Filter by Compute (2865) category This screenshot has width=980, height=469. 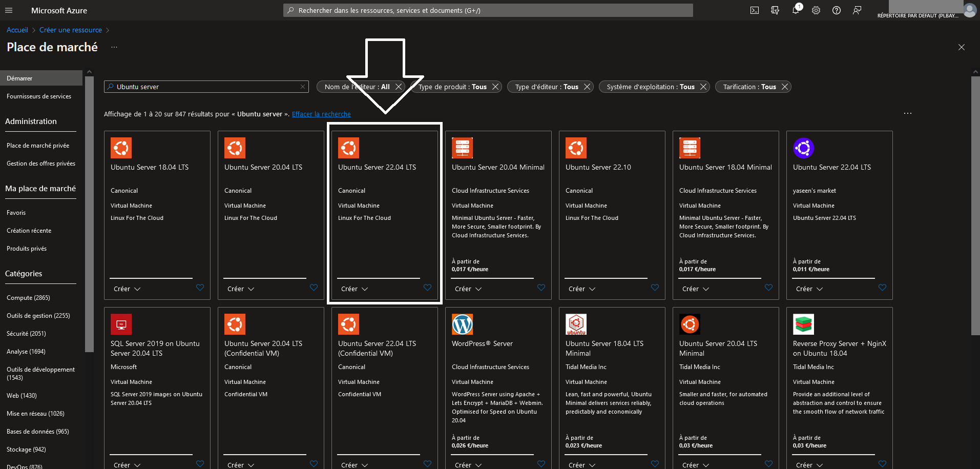click(28, 298)
